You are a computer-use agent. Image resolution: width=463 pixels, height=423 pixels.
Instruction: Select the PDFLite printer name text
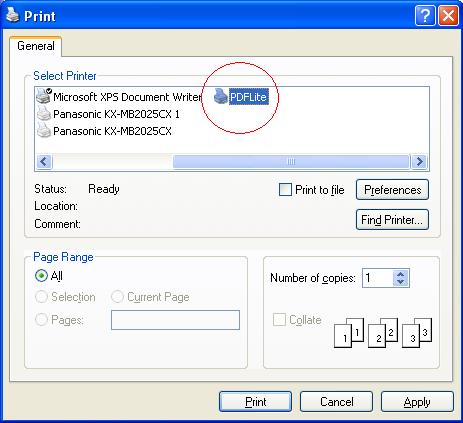click(249, 97)
